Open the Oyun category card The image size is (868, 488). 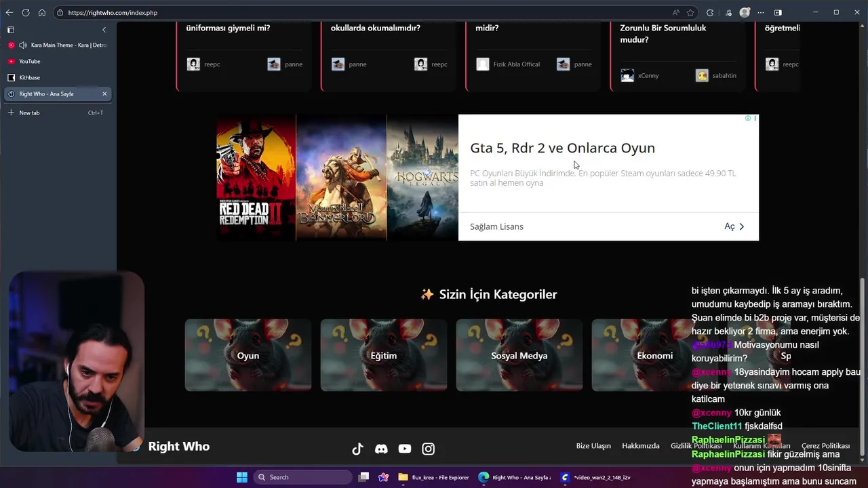(x=248, y=355)
